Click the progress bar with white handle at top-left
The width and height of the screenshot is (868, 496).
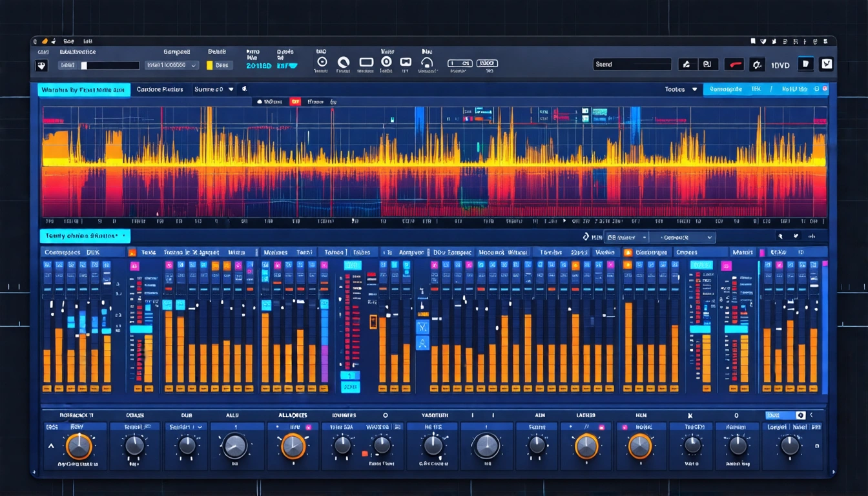coord(109,65)
